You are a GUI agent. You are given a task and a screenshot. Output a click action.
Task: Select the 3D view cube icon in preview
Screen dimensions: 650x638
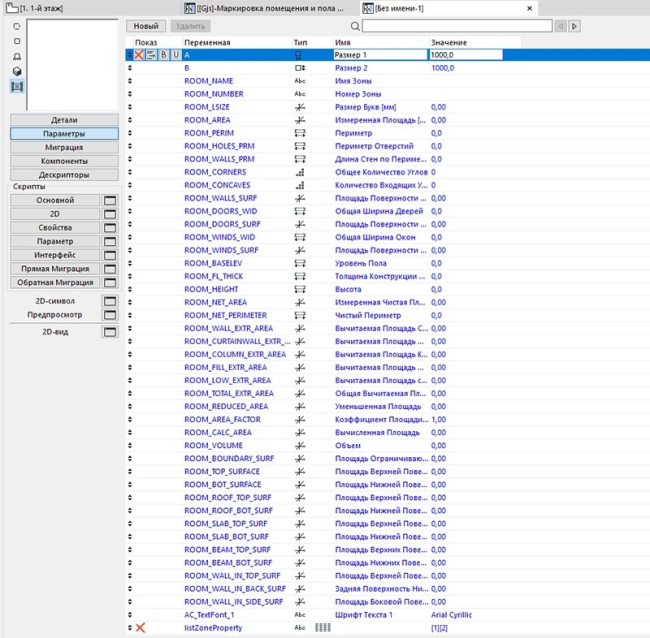pos(17,72)
